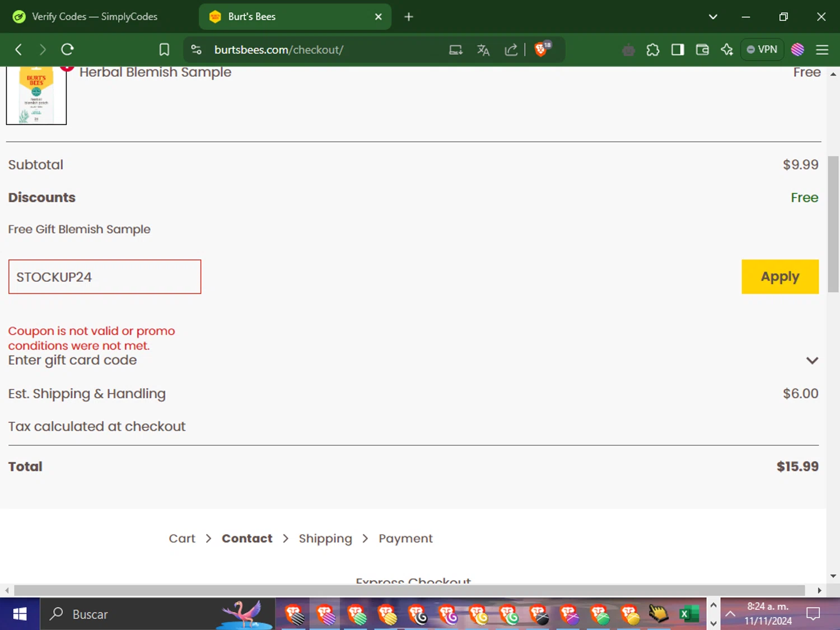
Task: Open the profile avatar menu
Action: 797,50
